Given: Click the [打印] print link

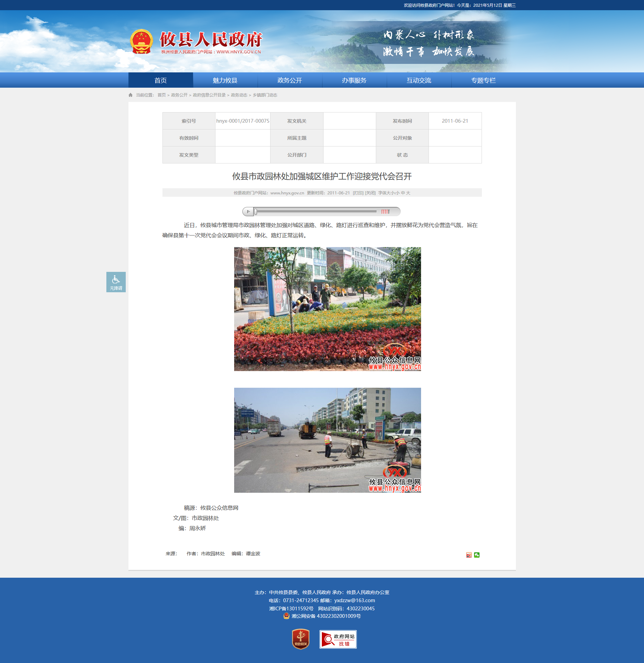Looking at the screenshot, I should click(358, 193).
